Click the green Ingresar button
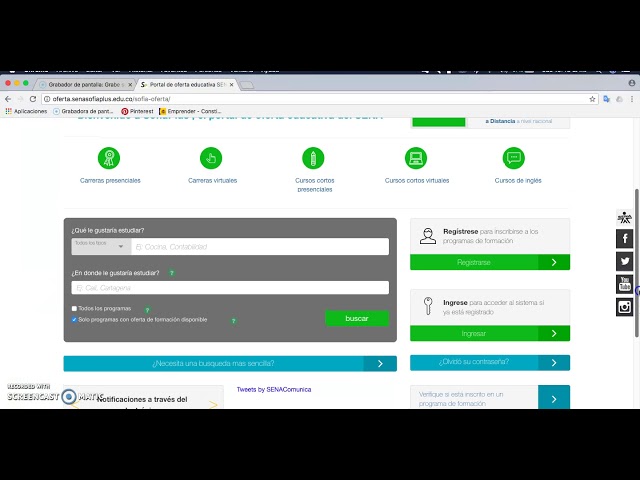 point(490,333)
